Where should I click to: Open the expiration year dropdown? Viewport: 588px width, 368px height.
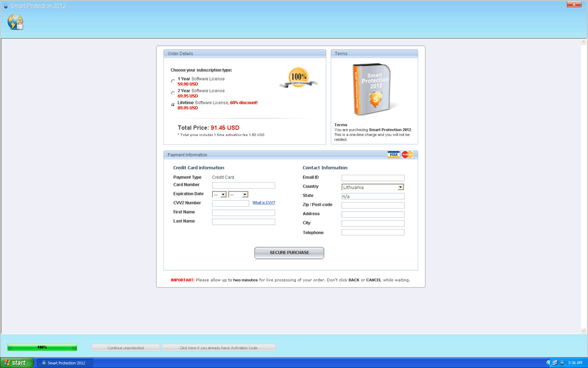coord(238,195)
